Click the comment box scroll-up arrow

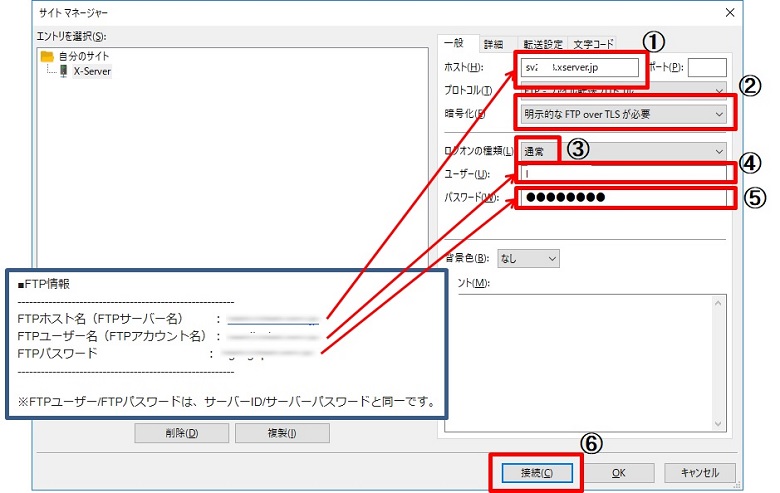coord(718,303)
